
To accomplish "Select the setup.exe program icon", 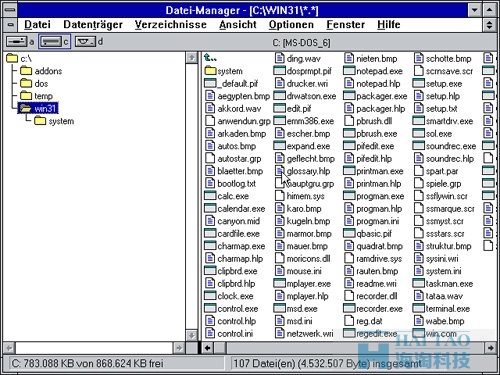I will pos(419,83).
